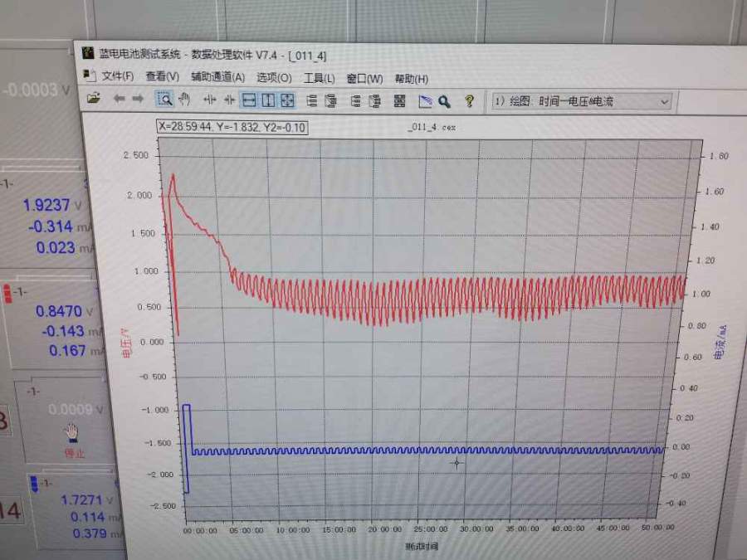Click the fit vertical axis icon

tap(267, 100)
